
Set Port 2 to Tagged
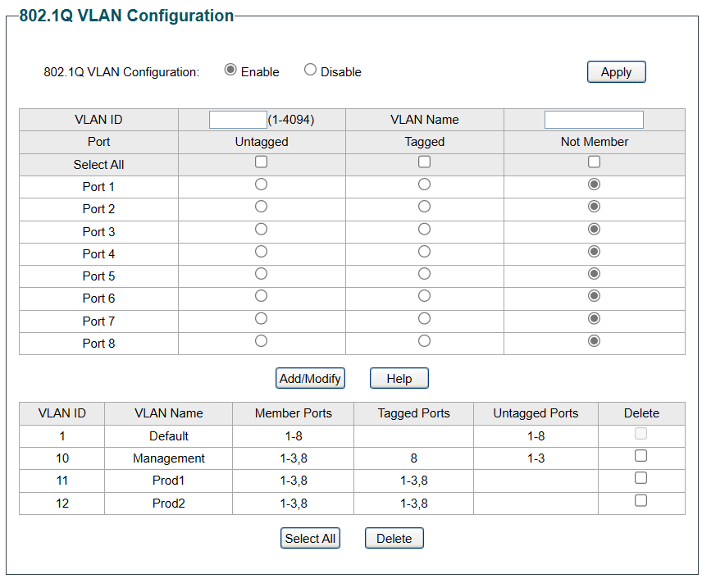424,207
